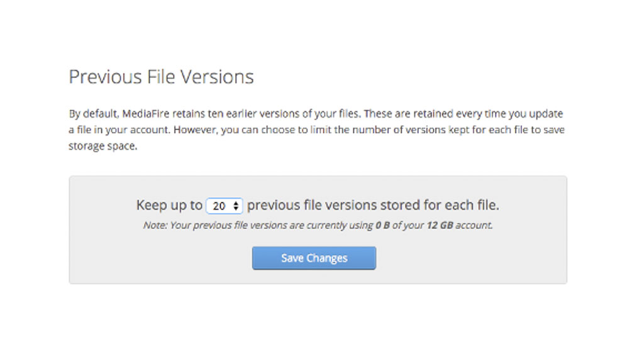Open the previous versions count dropdown

225,206
